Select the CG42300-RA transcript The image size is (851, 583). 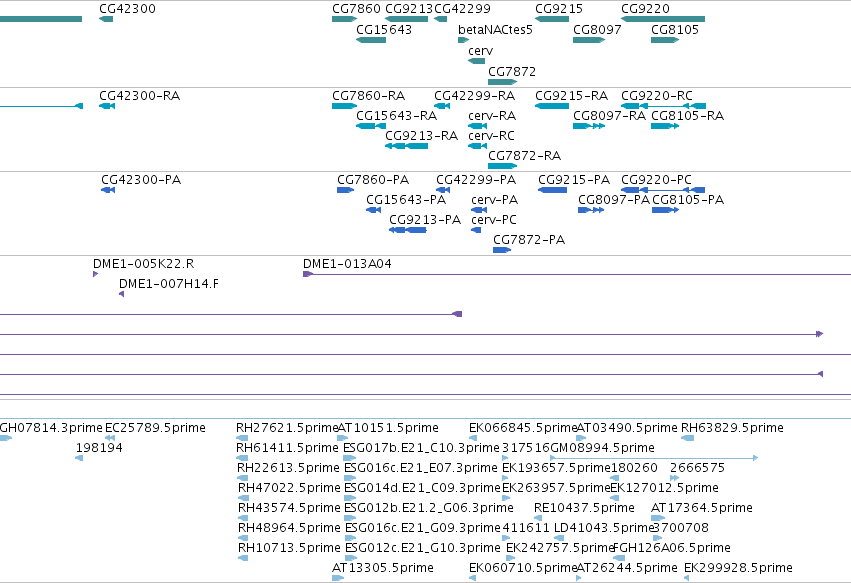tap(107, 106)
